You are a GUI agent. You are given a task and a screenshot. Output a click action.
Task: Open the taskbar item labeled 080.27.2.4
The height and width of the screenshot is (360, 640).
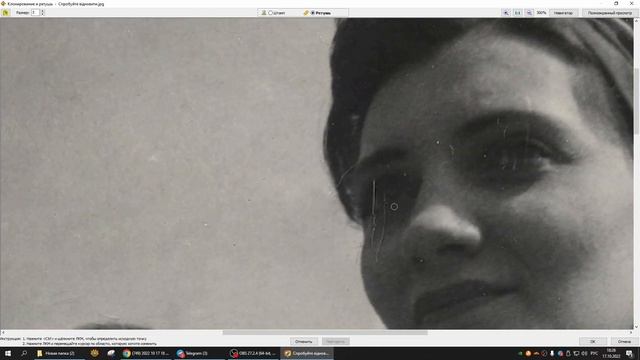(x=253, y=353)
